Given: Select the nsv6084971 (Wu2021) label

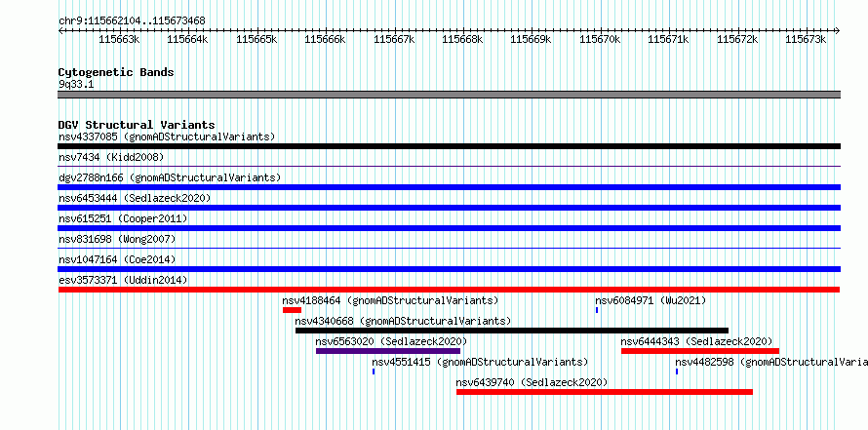Looking at the screenshot, I should click(x=651, y=300).
